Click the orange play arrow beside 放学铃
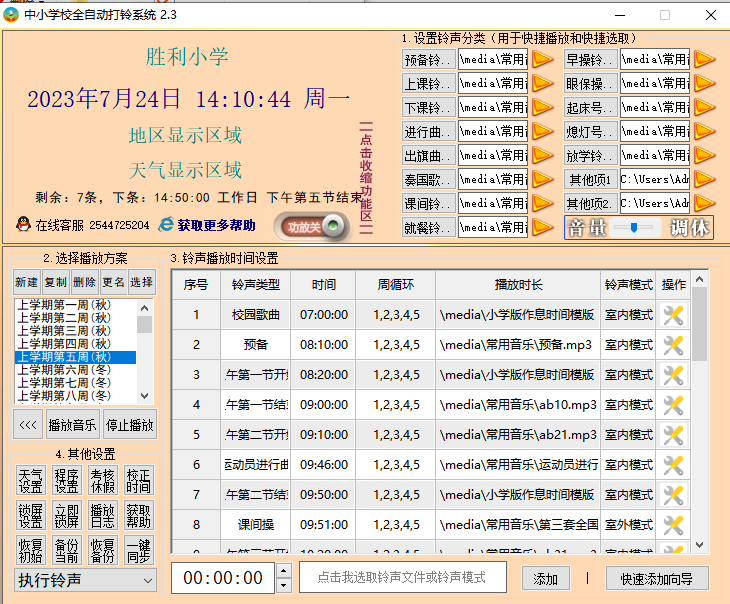This screenshot has width=730, height=604. coord(704,155)
